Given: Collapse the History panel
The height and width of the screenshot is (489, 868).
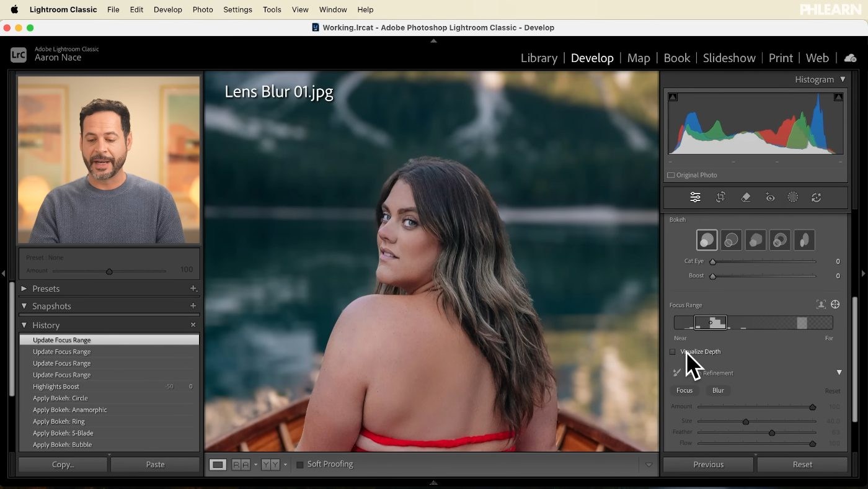Looking at the screenshot, I should pyautogui.click(x=24, y=325).
